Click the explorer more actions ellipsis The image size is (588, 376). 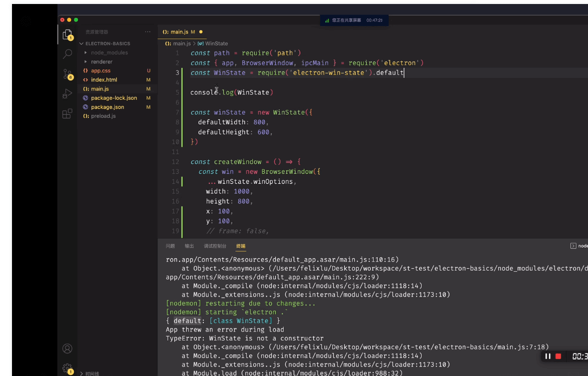tap(147, 32)
